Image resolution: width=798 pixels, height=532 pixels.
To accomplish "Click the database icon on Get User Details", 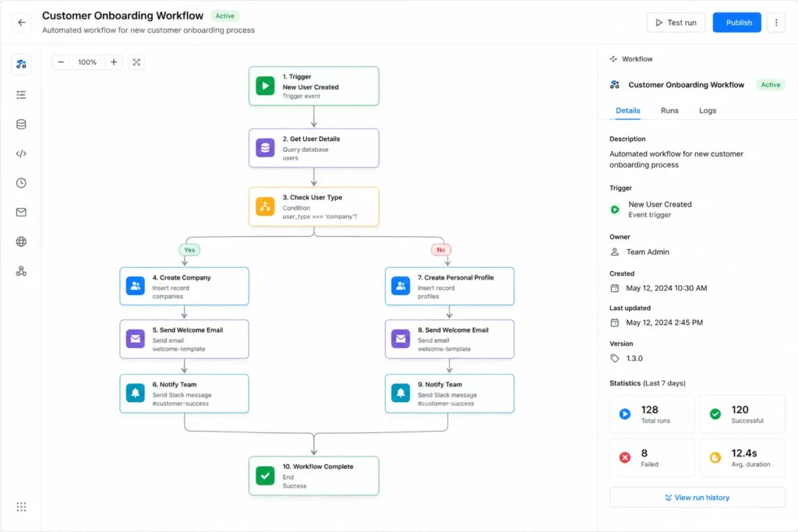I will [x=265, y=148].
